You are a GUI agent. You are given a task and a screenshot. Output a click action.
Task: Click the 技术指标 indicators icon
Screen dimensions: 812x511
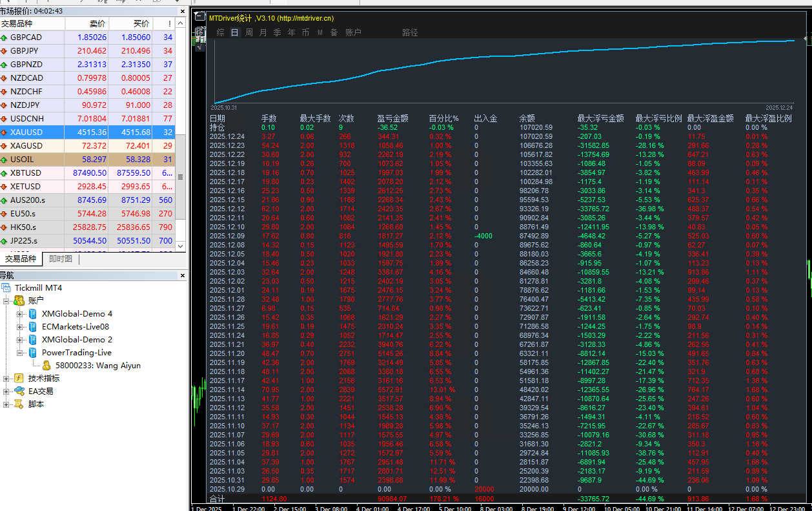click(19, 378)
